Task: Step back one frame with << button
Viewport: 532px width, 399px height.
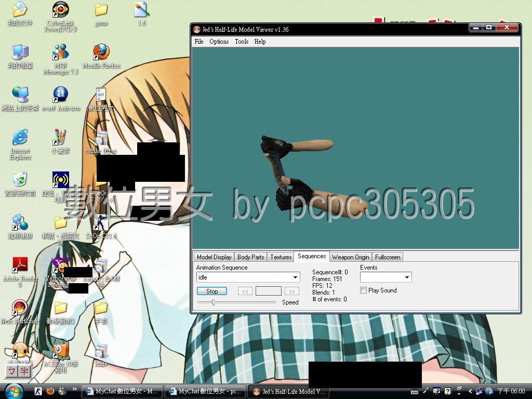Action: 245,291
